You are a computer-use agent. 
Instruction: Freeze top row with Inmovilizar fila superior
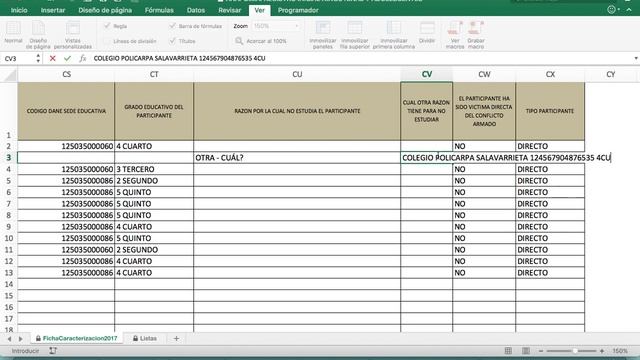(x=354, y=35)
